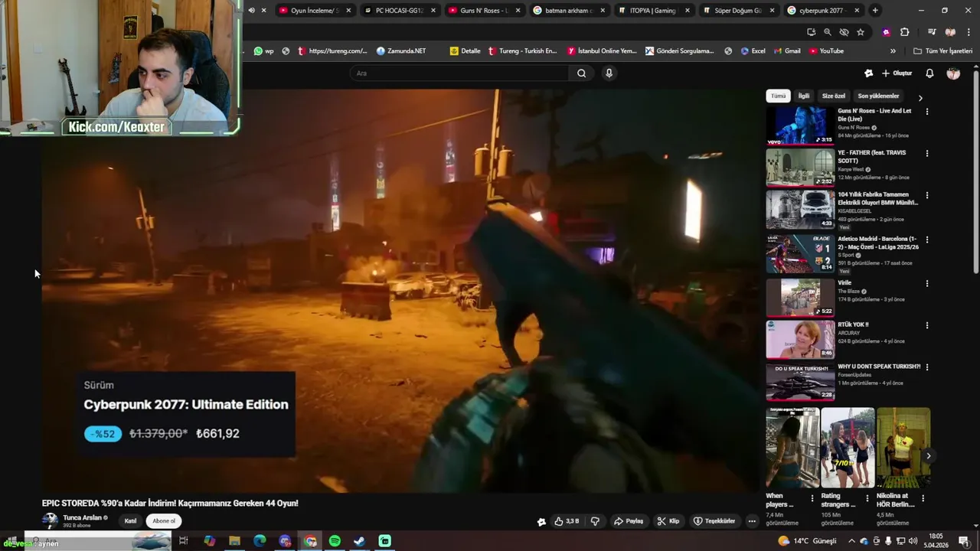Open RTÜK YOK !! video title
This screenshot has width=980, height=551.
pos(853,324)
